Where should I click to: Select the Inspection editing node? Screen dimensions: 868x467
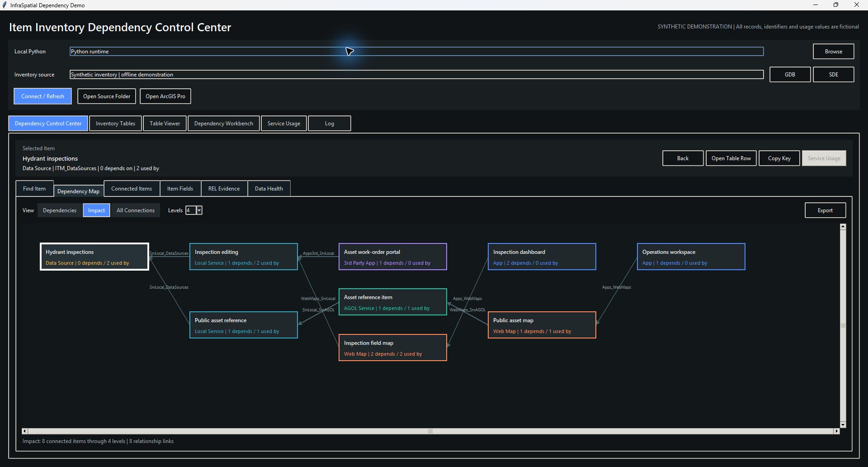tap(244, 257)
